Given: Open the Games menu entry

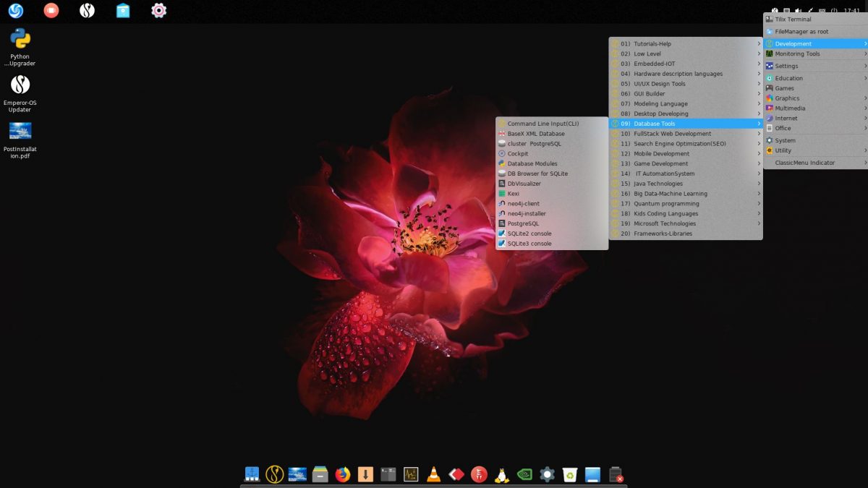Looking at the screenshot, I should 816,88.
